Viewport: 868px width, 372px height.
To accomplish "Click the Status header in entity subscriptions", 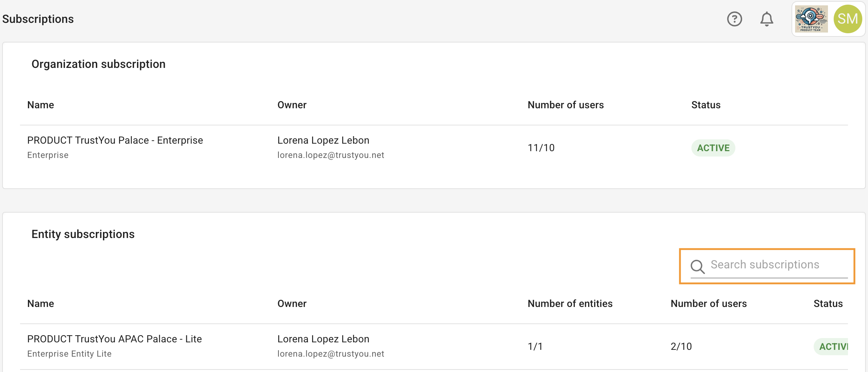I will 828,304.
